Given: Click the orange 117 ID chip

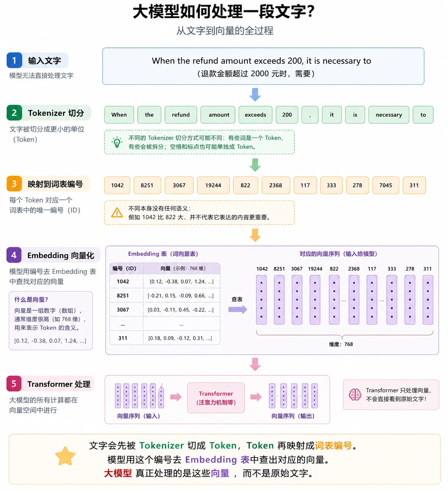Looking at the screenshot, I should pyautogui.click(x=305, y=185).
